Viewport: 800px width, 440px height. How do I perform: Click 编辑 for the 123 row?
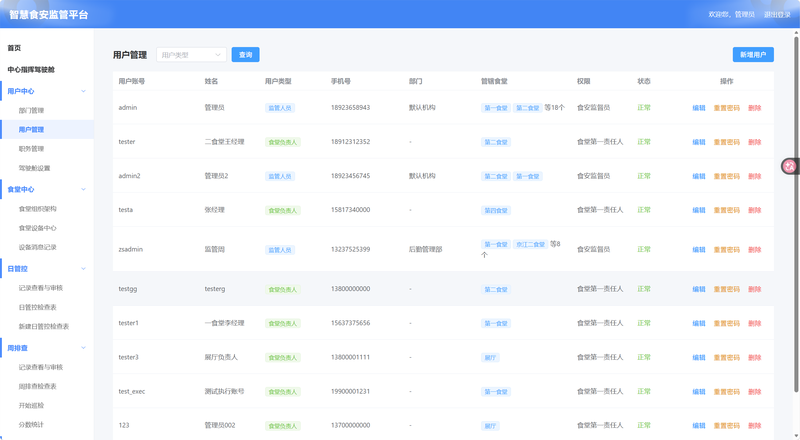click(x=698, y=426)
